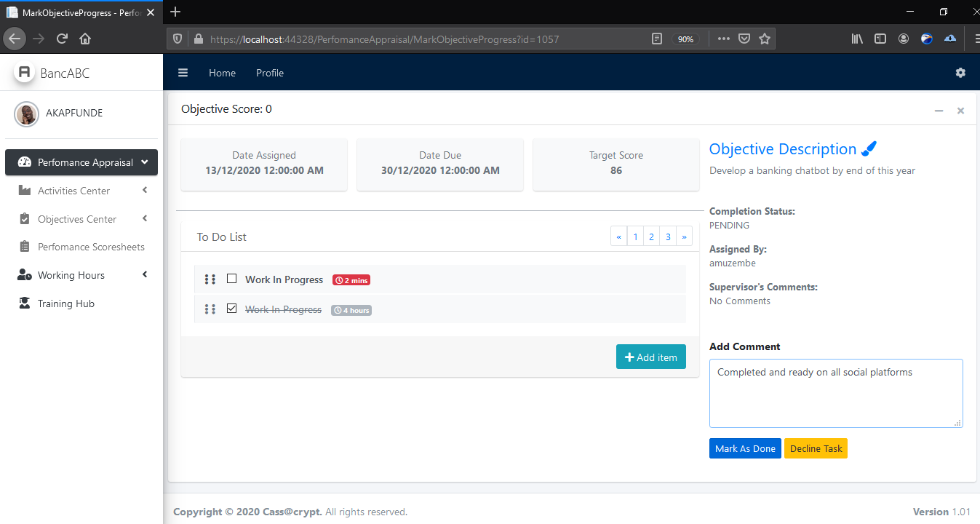This screenshot has width=980, height=524.
Task: Check the unchecked Work In Progress checkbox
Action: (x=232, y=279)
